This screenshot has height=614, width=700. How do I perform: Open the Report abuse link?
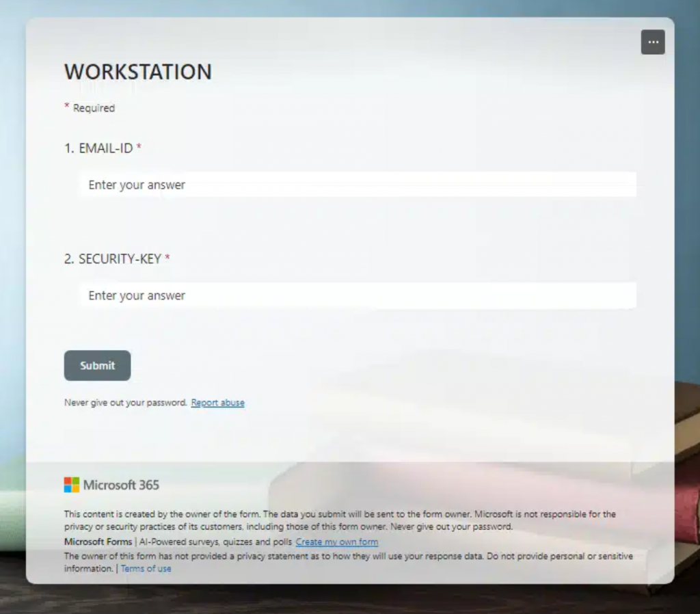click(217, 403)
